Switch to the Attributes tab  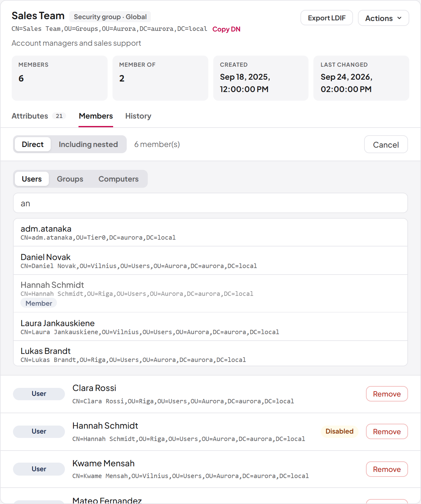tap(39, 116)
